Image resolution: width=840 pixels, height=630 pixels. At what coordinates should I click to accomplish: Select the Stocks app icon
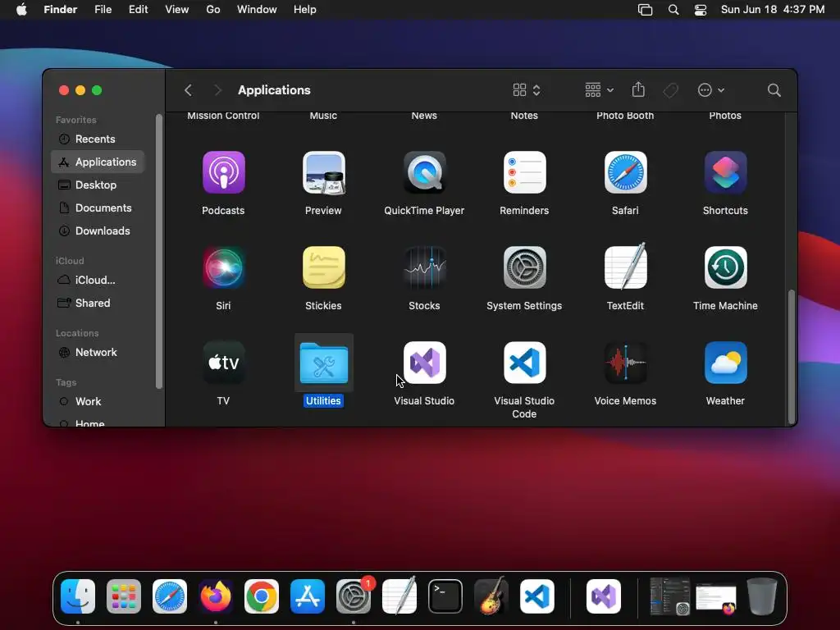pos(424,267)
